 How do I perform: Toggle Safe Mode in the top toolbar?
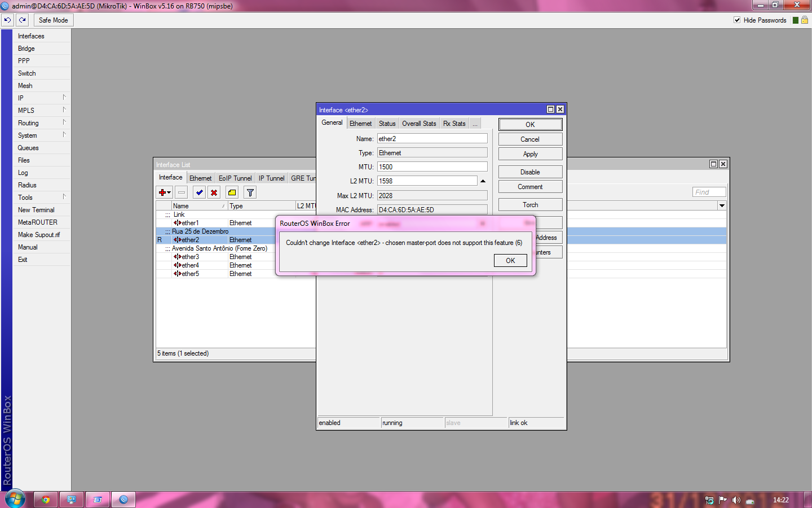coord(54,20)
